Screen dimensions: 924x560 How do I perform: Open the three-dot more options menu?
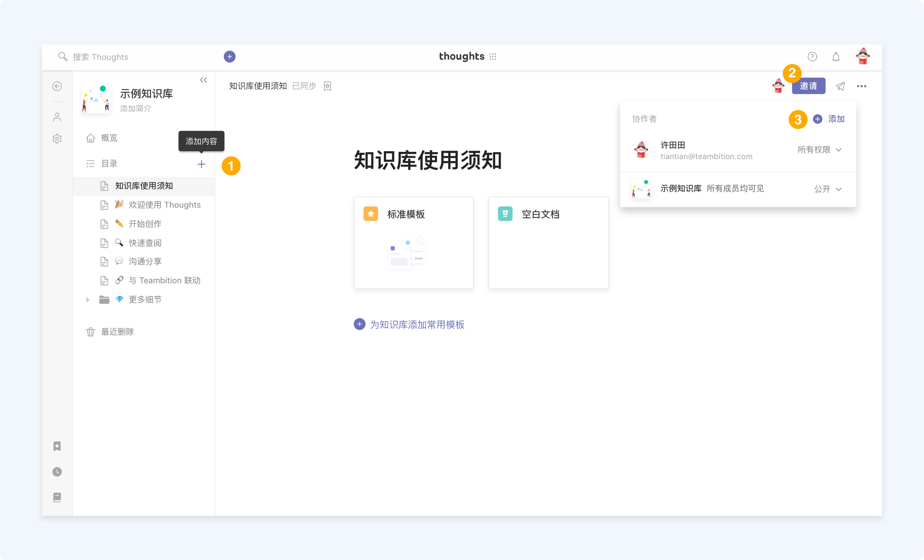pyautogui.click(x=861, y=86)
